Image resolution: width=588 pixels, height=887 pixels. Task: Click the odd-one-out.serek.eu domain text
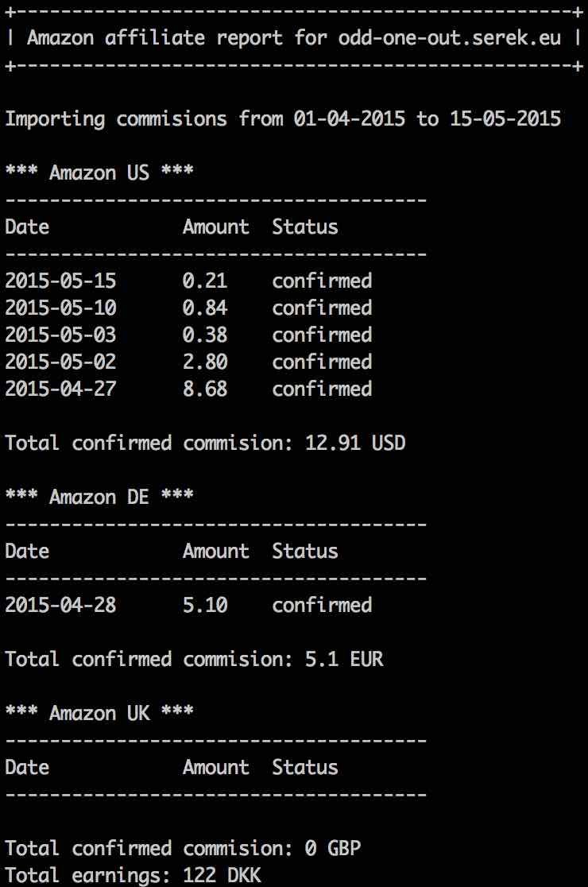(450, 38)
